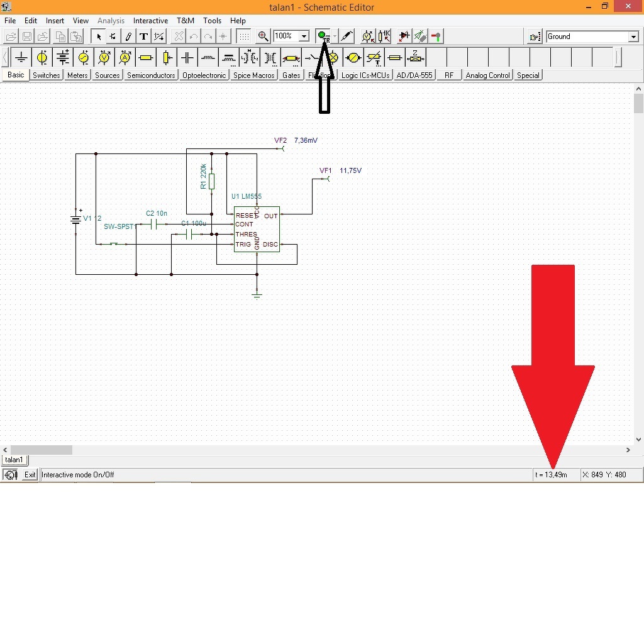Toggle the green interactive mode button

[323, 36]
